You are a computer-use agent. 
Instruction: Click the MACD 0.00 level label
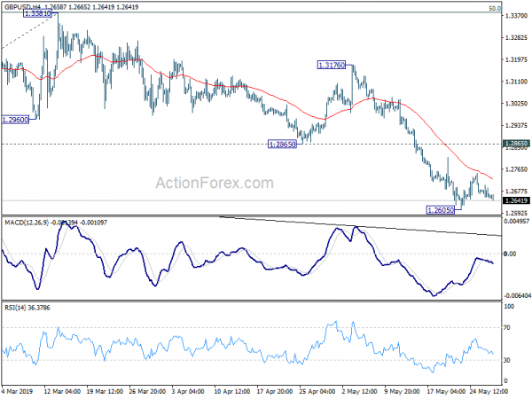click(510, 254)
